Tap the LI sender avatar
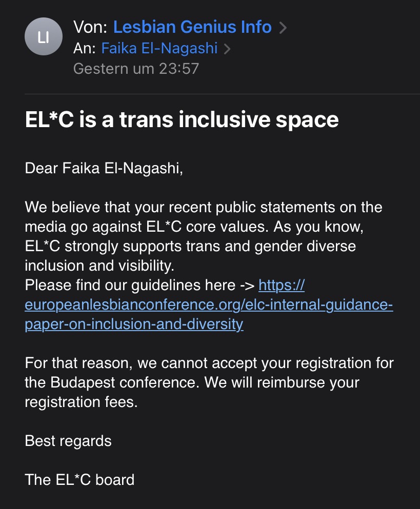The width and height of the screenshot is (420, 509). click(44, 37)
